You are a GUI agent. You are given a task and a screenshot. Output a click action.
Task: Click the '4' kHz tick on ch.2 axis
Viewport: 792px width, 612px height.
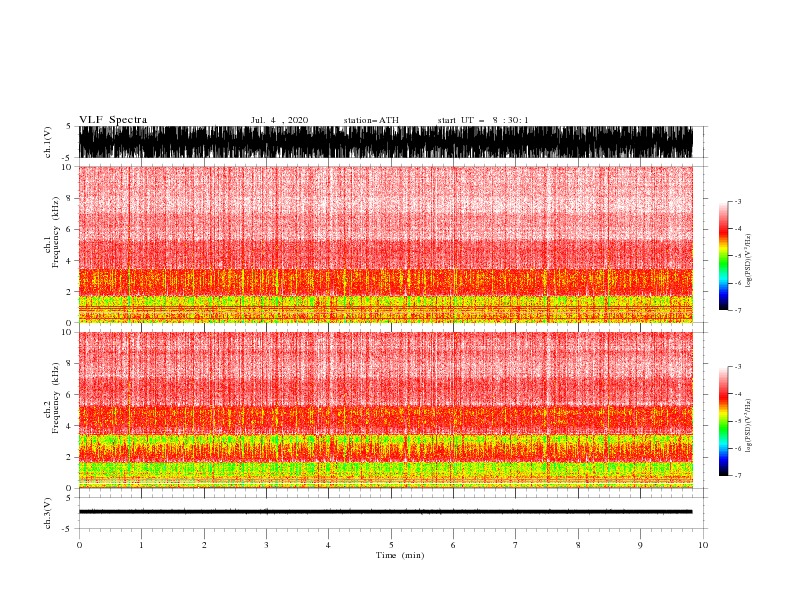click(x=70, y=426)
